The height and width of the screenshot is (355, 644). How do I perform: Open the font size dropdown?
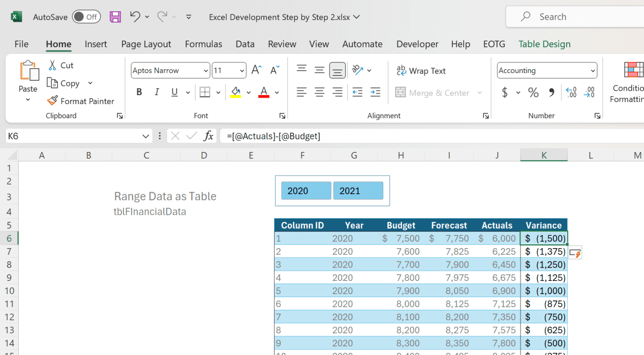[241, 70]
